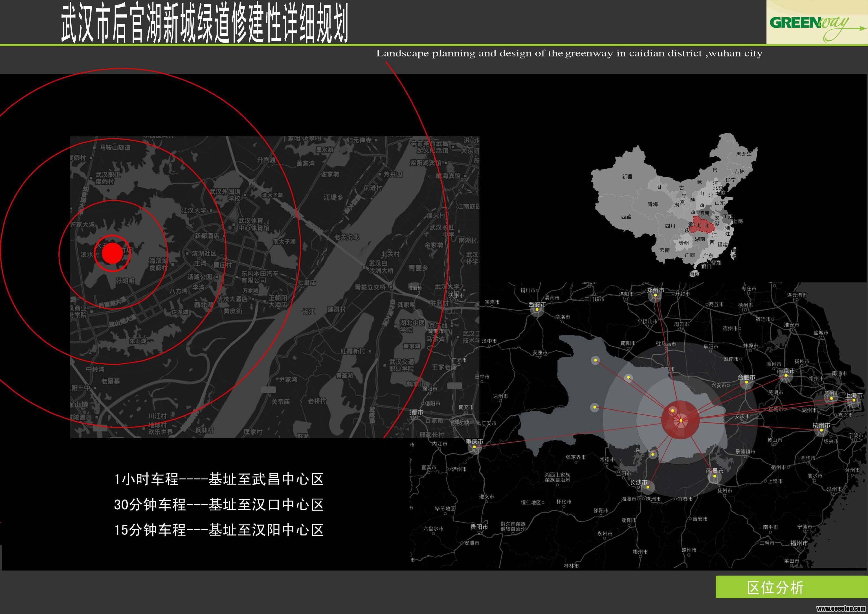Click the 南京市 label on regional map
This screenshot has height=614, width=868.
(786, 370)
